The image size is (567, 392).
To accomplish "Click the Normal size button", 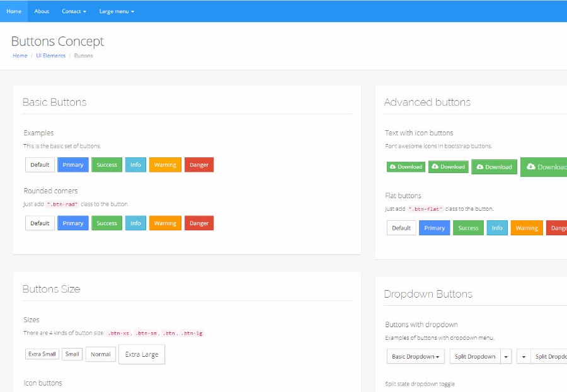I will [101, 354].
